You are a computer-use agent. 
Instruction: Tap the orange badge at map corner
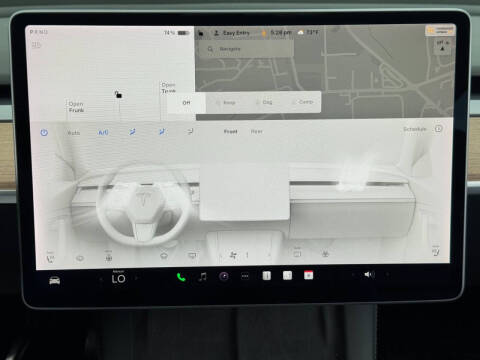(x=440, y=31)
